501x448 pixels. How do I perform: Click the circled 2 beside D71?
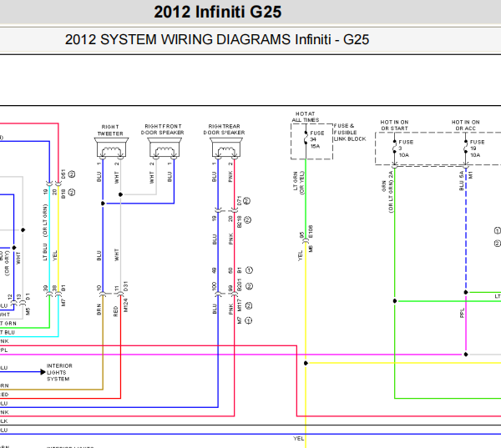tap(246, 201)
